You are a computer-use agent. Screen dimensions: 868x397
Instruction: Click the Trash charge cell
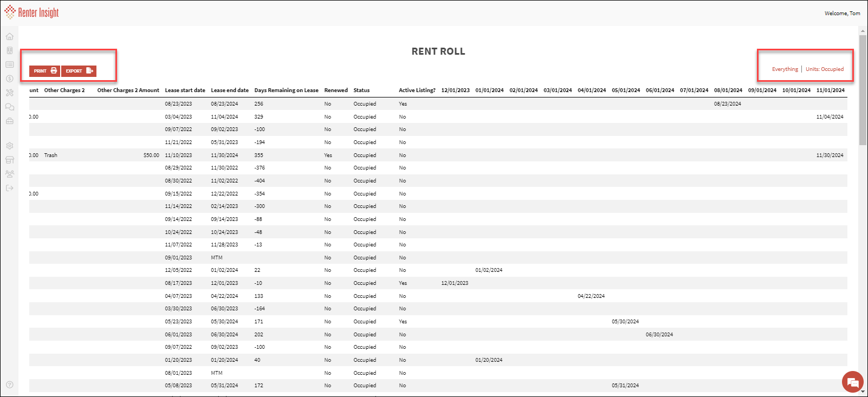tap(51, 155)
